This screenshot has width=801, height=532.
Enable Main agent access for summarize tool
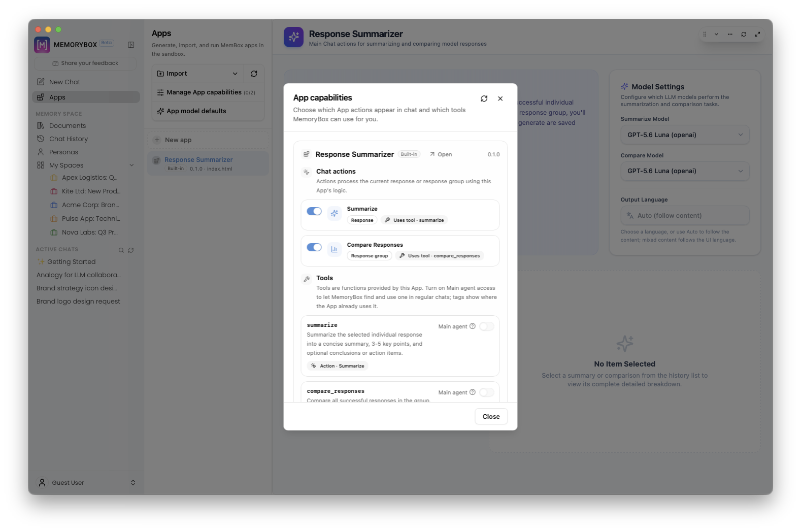point(486,326)
